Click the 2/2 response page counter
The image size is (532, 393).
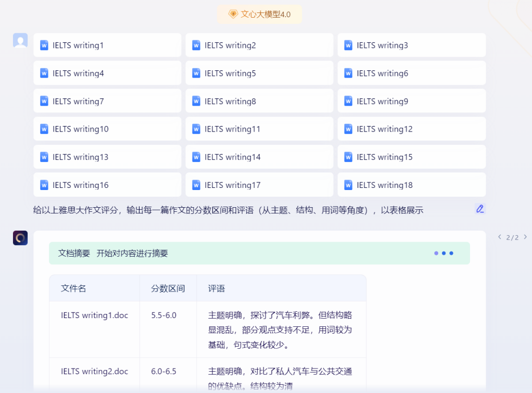(512, 237)
